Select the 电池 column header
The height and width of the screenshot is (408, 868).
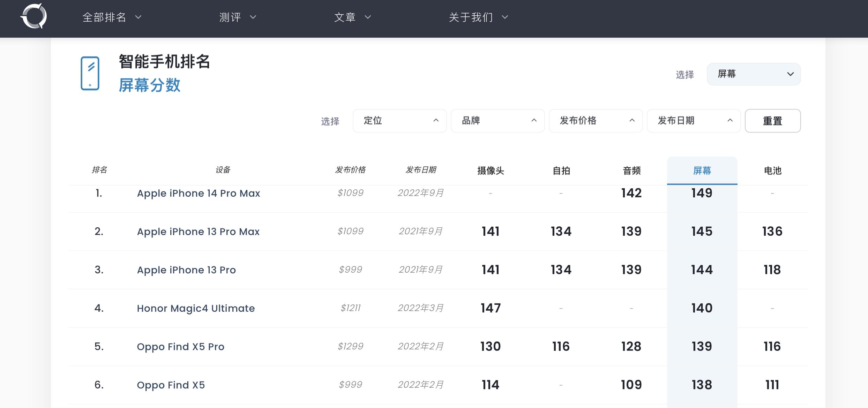tap(772, 171)
